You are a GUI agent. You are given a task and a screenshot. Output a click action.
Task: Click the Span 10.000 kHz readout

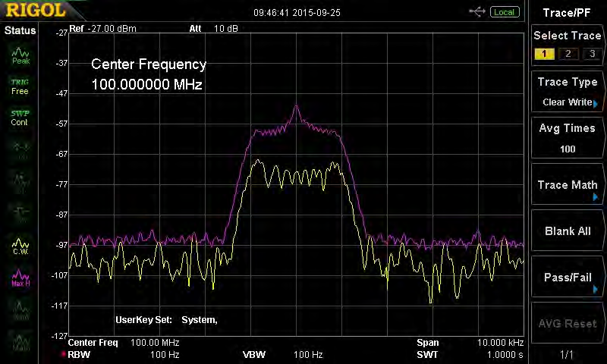coord(470,343)
